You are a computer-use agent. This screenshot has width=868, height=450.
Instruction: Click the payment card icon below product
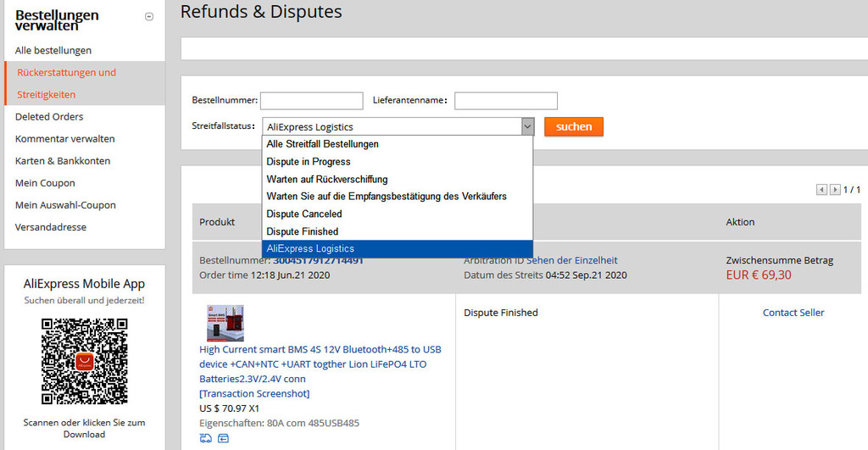click(223, 438)
